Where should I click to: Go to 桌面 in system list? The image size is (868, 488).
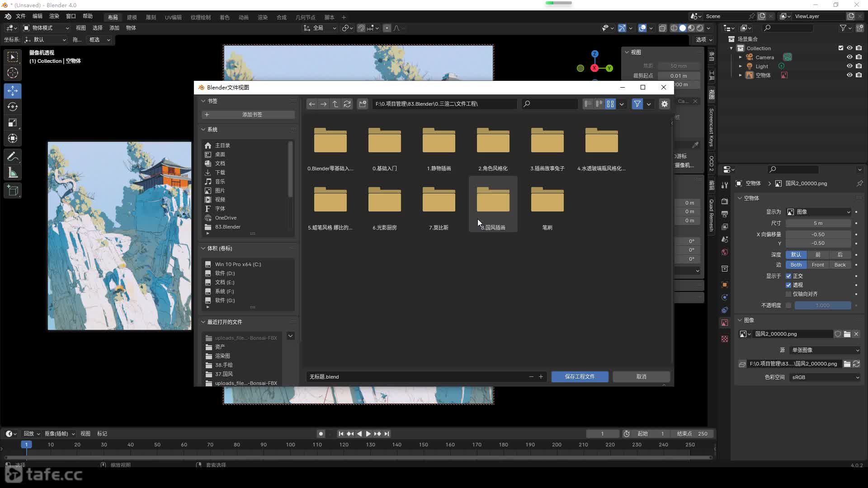(x=220, y=155)
